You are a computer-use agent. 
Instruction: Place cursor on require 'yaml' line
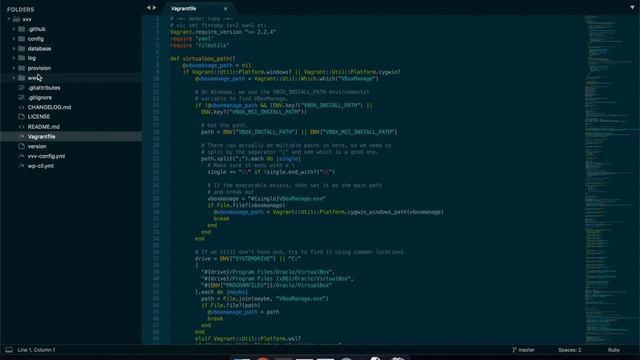pyautogui.click(x=192, y=39)
